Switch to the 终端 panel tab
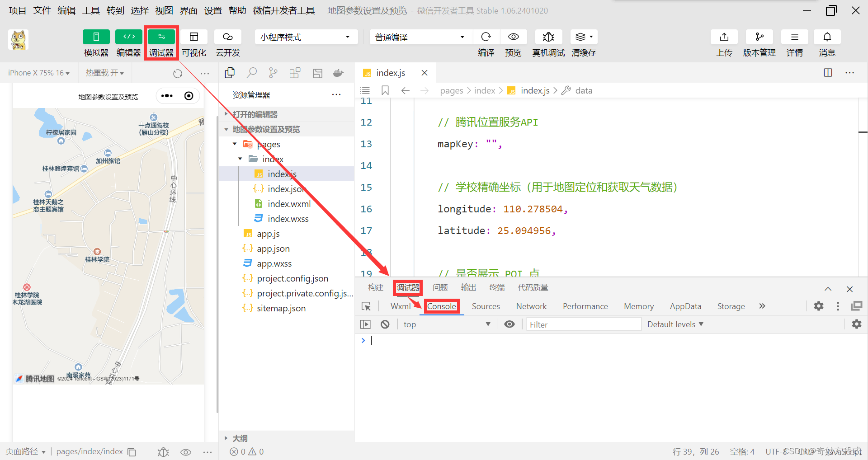This screenshot has height=460, width=868. pyautogui.click(x=497, y=287)
